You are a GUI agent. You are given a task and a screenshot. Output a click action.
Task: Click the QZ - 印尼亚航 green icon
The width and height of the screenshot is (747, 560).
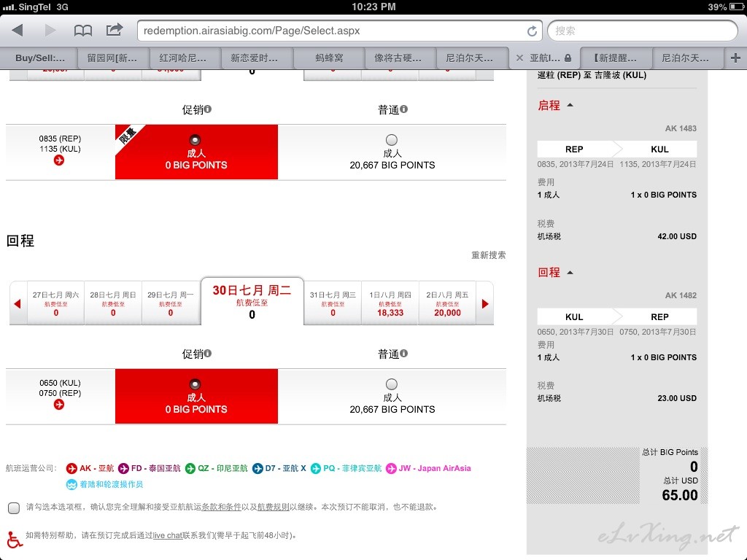[190, 469]
